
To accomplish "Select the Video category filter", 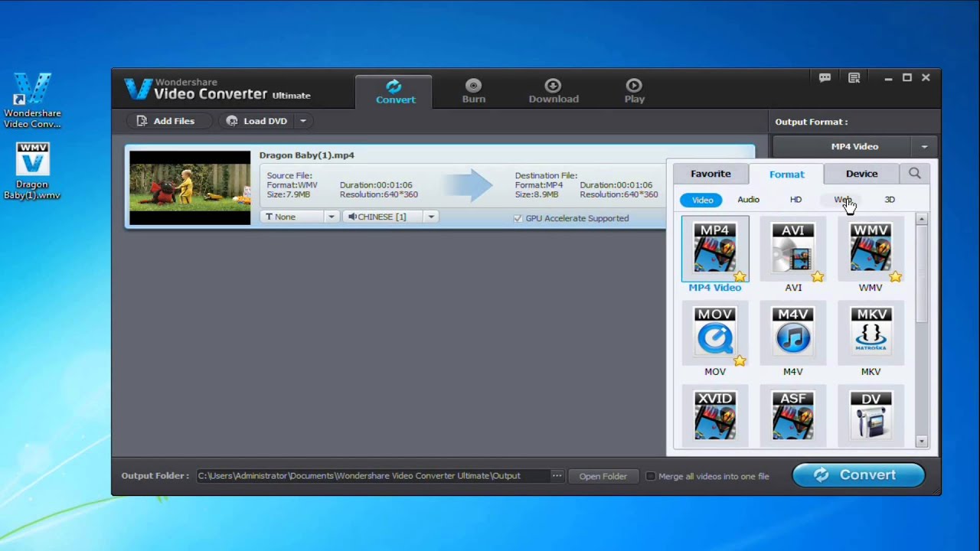I will tap(702, 200).
